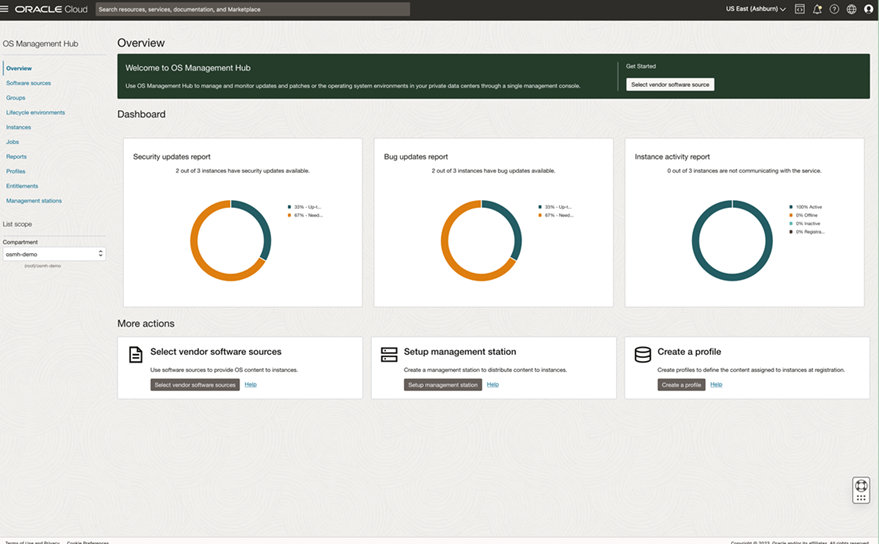Click the Create a profile button
Image resolution: width=879 pixels, height=544 pixels.
[681, 385]
